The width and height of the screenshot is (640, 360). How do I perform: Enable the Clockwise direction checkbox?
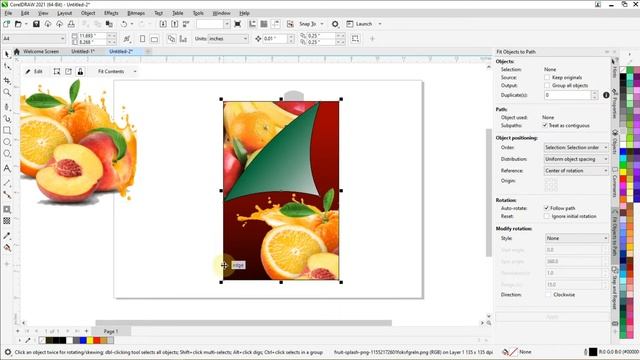(x=548, y=294)
